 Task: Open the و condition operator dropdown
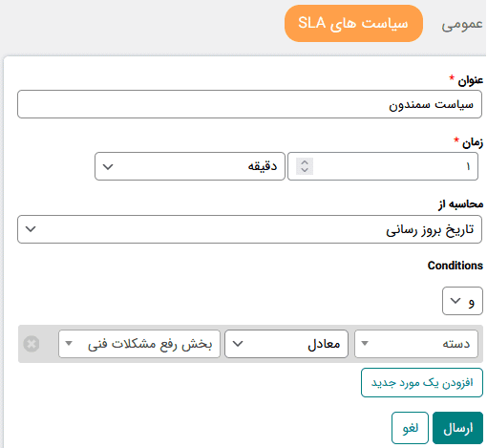point(462,301)
